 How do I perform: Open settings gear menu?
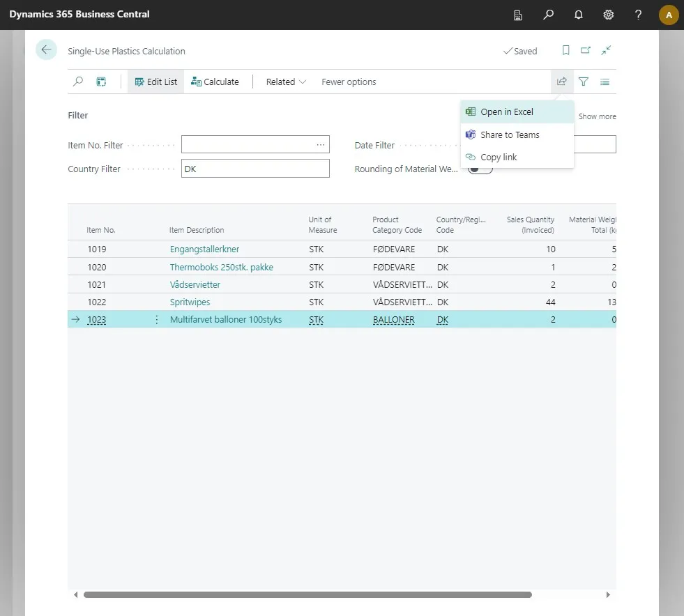click(x=608, y=15)
